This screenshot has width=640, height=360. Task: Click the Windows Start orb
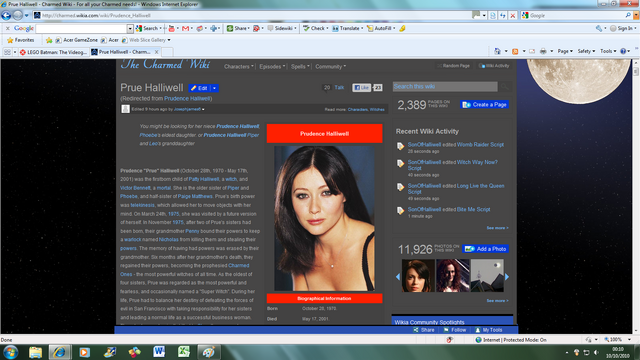click(11, 352)
